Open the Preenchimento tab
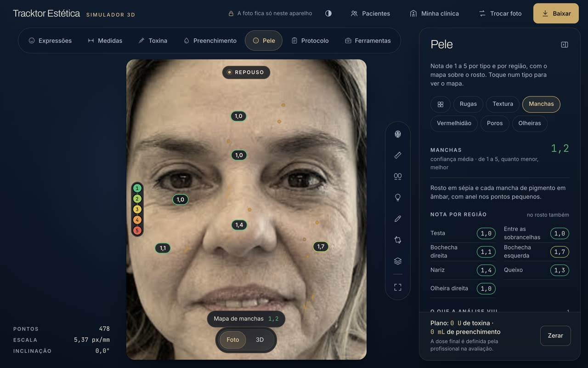This screenshot has width=588, height=368. point(210,40)
